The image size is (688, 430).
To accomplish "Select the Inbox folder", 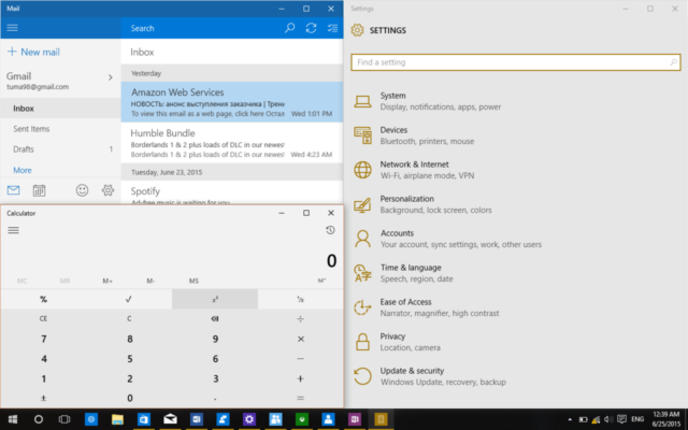I will coord(61,108).
